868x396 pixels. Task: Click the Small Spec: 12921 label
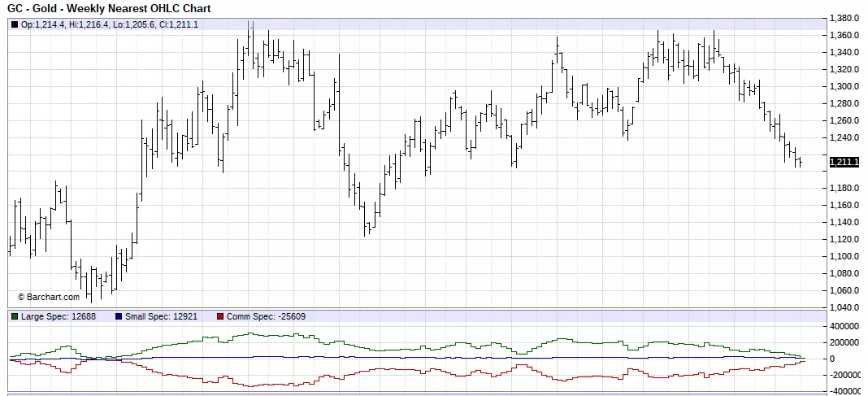161,317
